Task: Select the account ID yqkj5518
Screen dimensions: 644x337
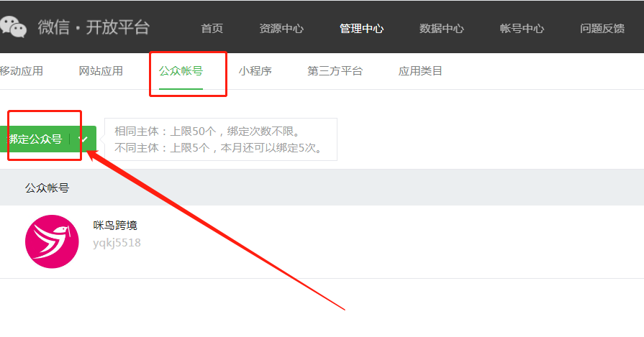Action: point(117,243)
